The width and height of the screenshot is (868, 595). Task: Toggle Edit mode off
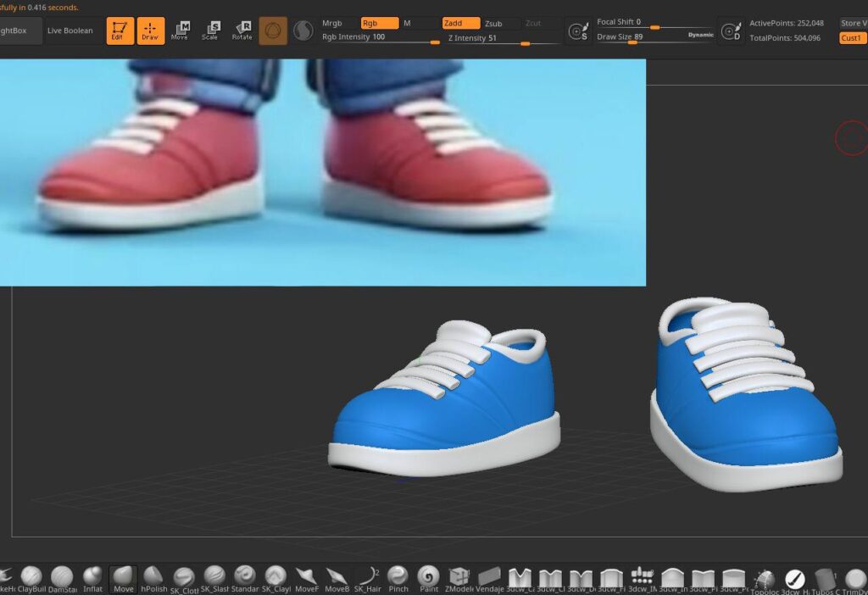(120, 31)
